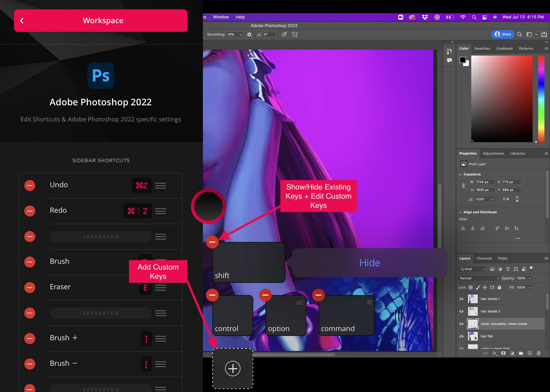Remove the Undo shortcut from sidebar
The image size is (550, 392).
click(30, 185)
